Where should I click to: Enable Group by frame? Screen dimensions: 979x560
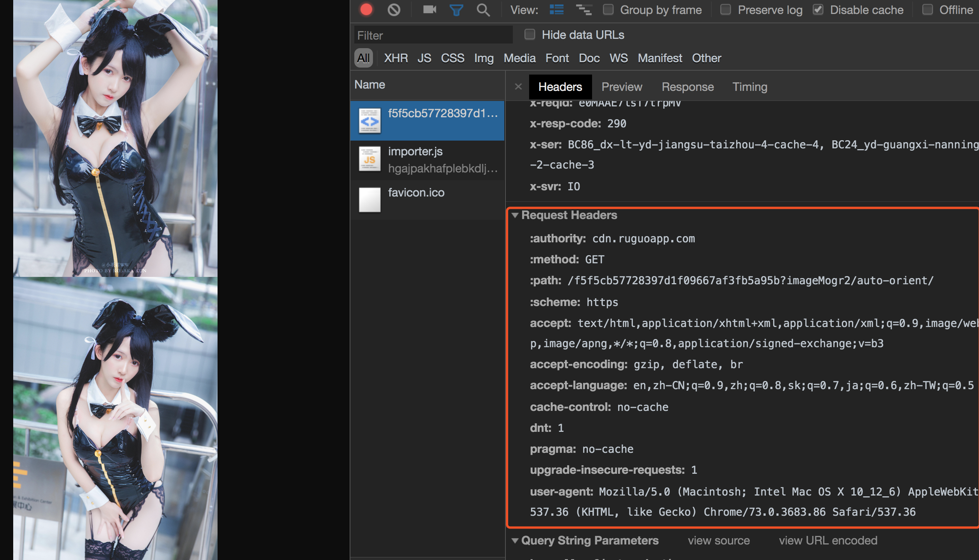(608, 10)
